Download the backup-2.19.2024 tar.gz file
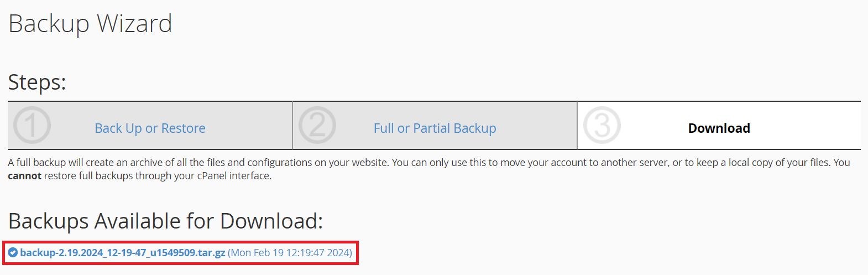868x275 pixels. (x=122, y=253)
